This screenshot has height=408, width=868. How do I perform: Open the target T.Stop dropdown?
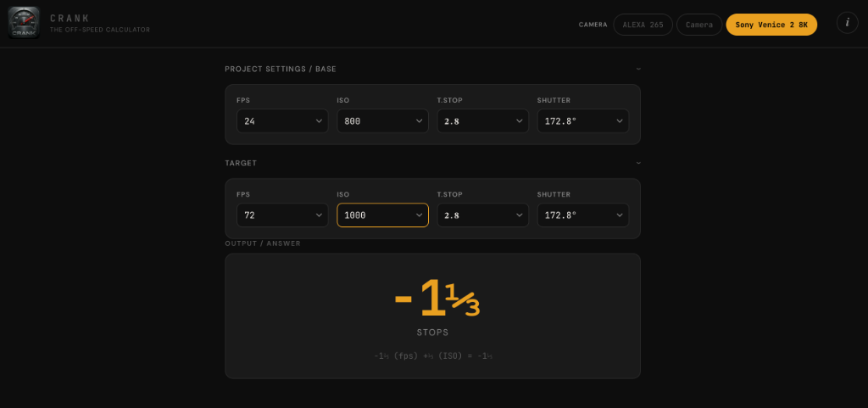[x=482, y=215]
